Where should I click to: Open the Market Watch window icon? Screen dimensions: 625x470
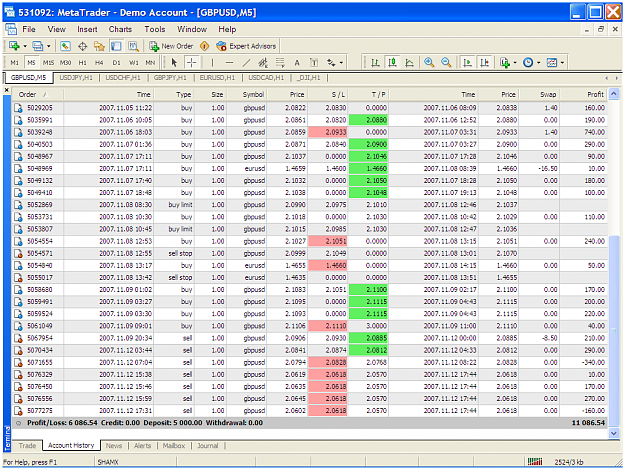65,46
